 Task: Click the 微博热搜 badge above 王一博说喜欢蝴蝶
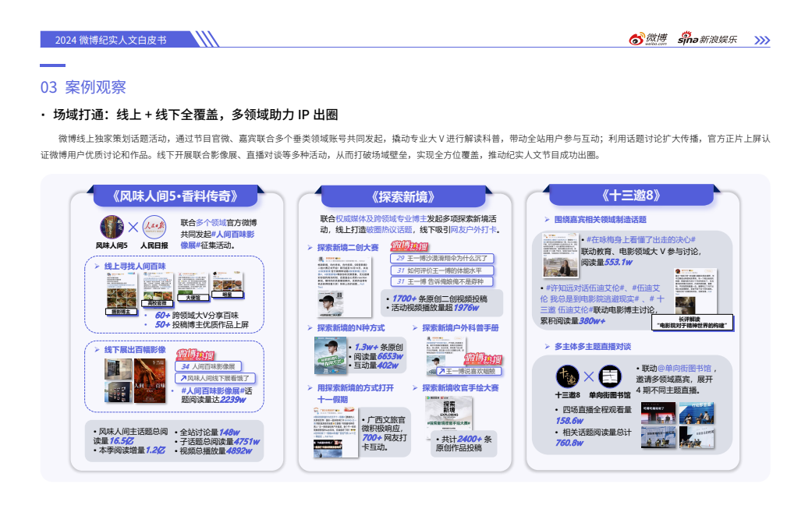coord(483,358)
